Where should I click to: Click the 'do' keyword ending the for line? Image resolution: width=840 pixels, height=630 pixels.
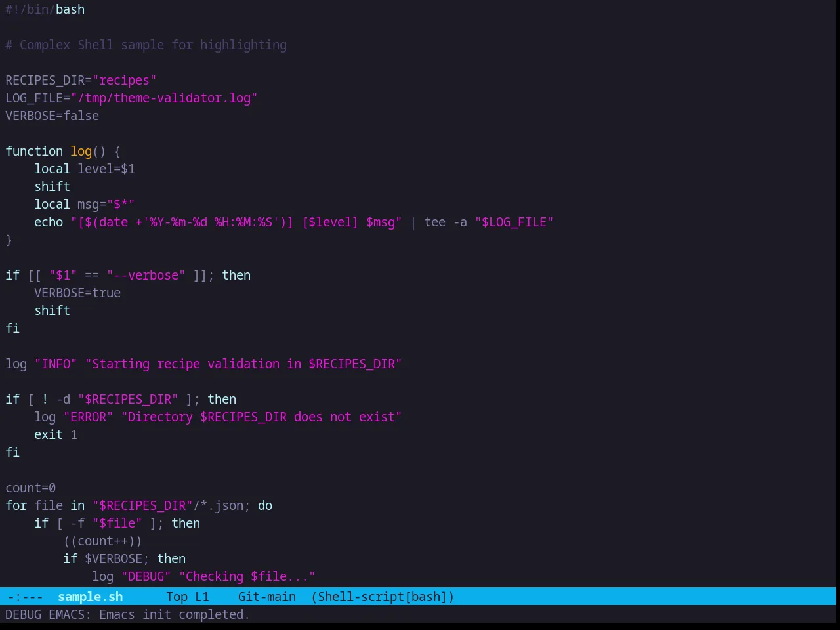point(265,505)
